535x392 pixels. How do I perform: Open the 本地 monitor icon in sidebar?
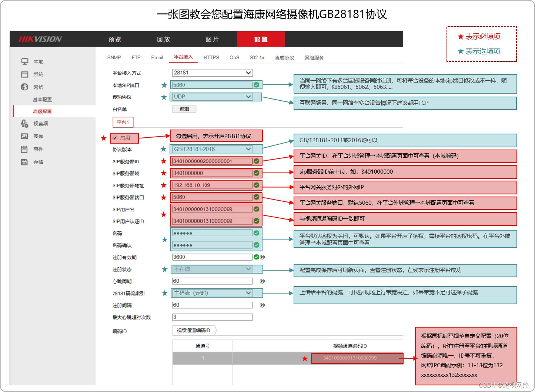(x=25, y=61)
